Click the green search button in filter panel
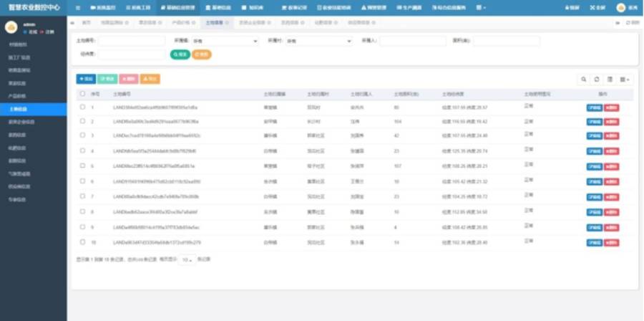 click(180, 54)
